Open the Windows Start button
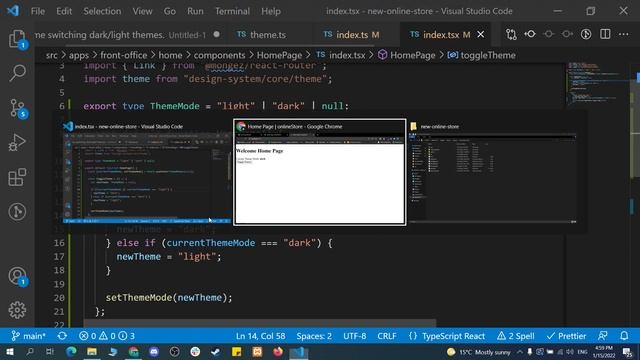 tap(9, 351)
